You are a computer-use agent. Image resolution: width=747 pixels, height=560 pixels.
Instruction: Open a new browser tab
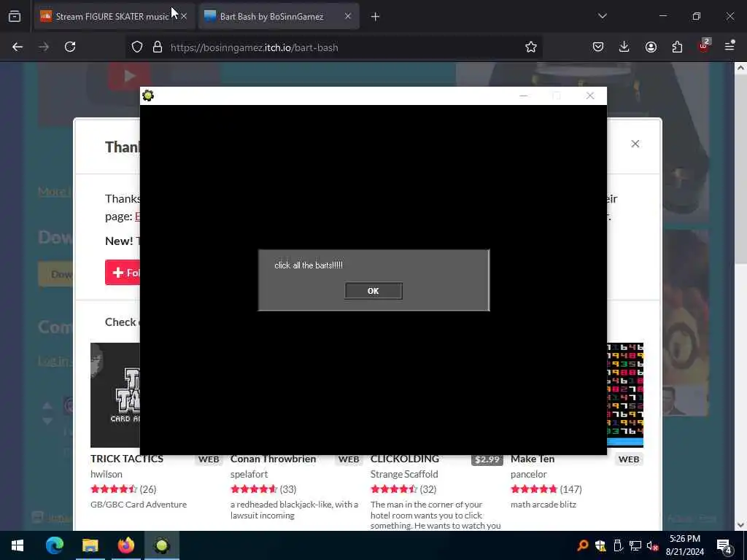[375, 17]
